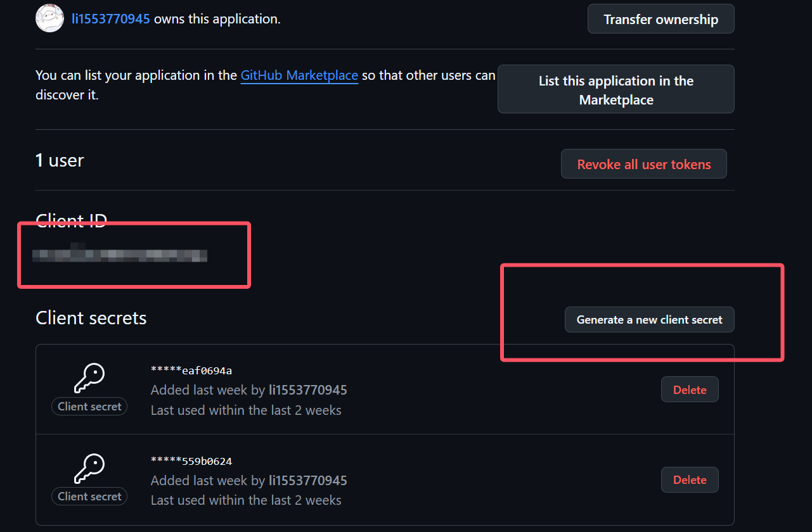
Task: Click the Client secrets heading
Action: coord(91,318)
